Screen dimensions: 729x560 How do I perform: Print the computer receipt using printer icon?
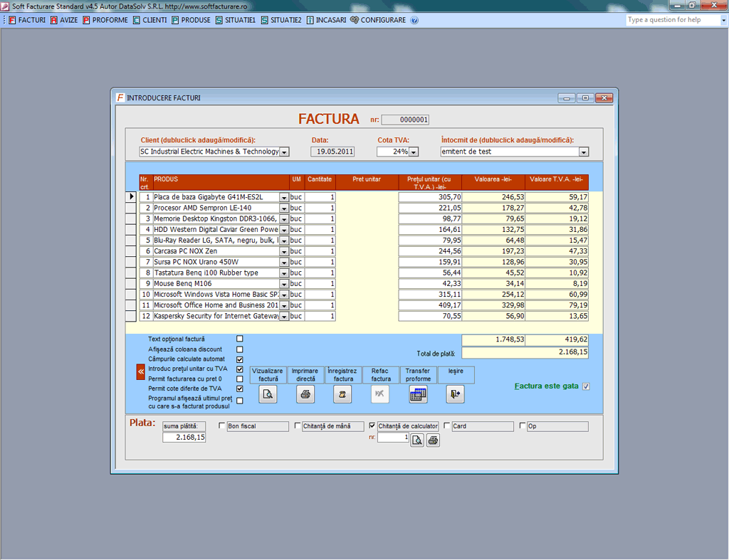[x=433, y=440]
